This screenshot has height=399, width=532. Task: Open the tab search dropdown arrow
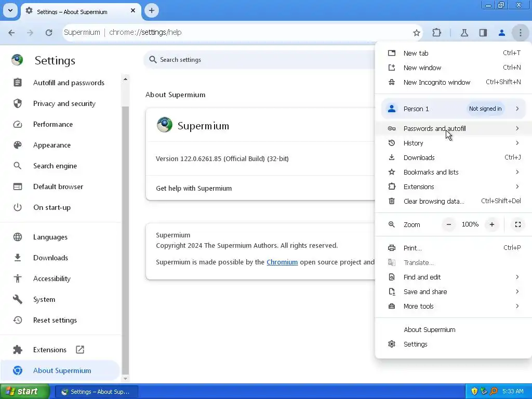(x=10, y=10)
